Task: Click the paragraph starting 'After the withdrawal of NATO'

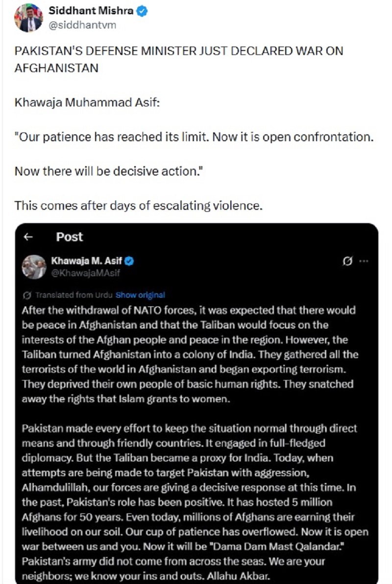Action: [x=189, y=355]
